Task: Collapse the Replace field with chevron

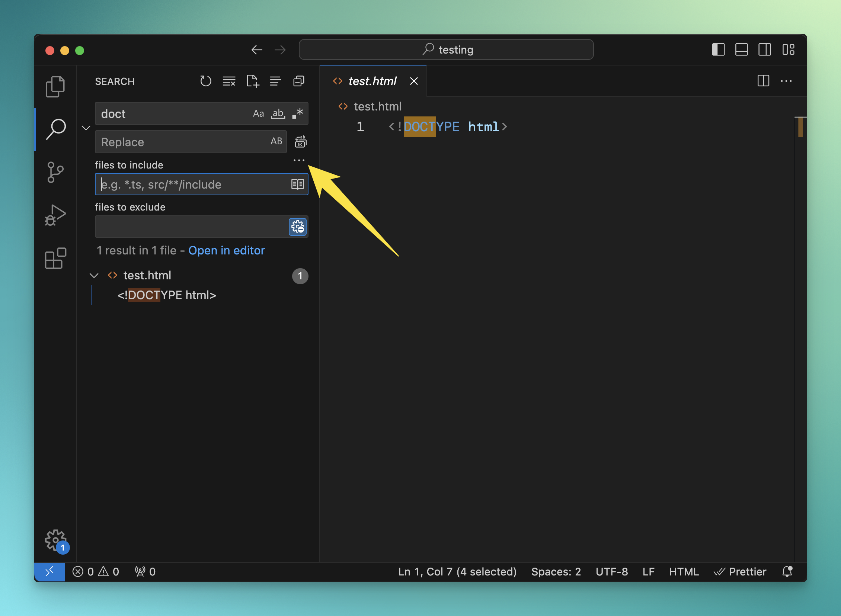Action: [86, 128]
